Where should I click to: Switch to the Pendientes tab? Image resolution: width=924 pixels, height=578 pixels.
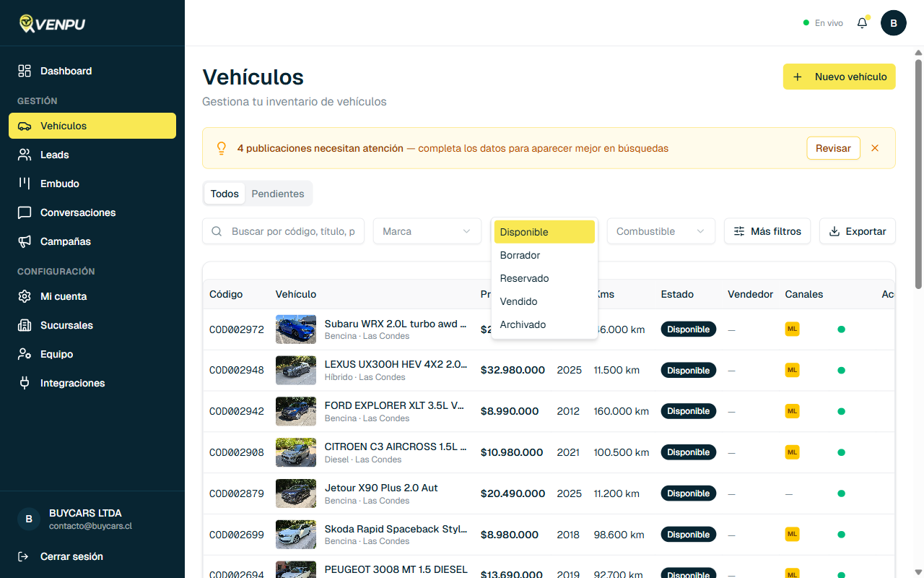point(278,194)
